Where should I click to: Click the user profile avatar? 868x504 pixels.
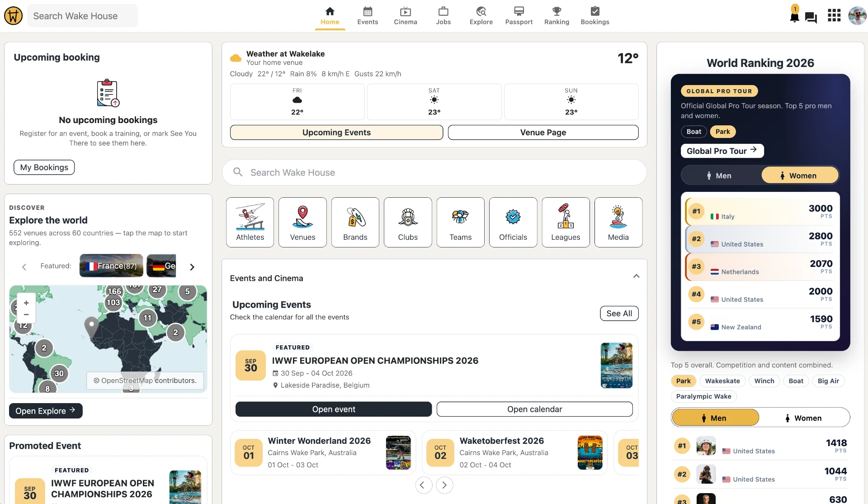[858, 15]
